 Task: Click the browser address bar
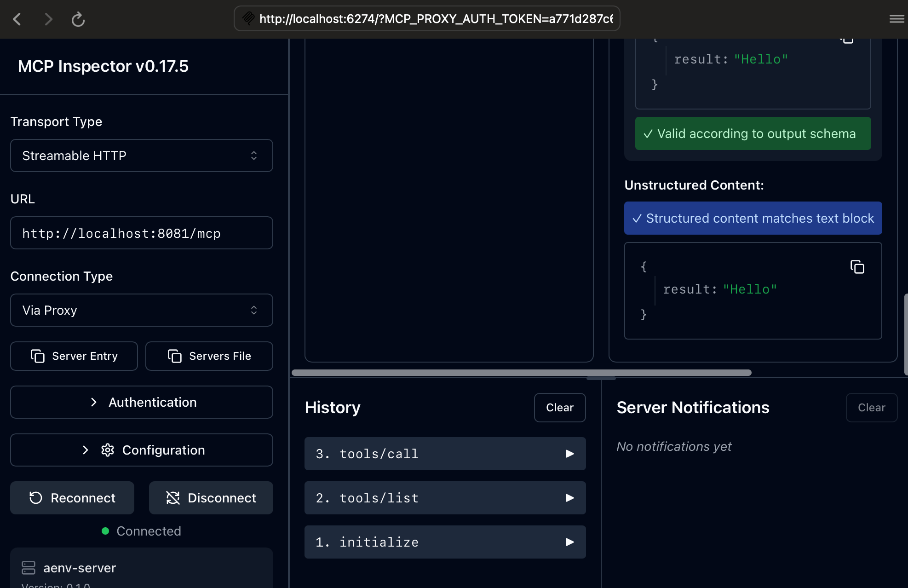(x=427, y=18)
